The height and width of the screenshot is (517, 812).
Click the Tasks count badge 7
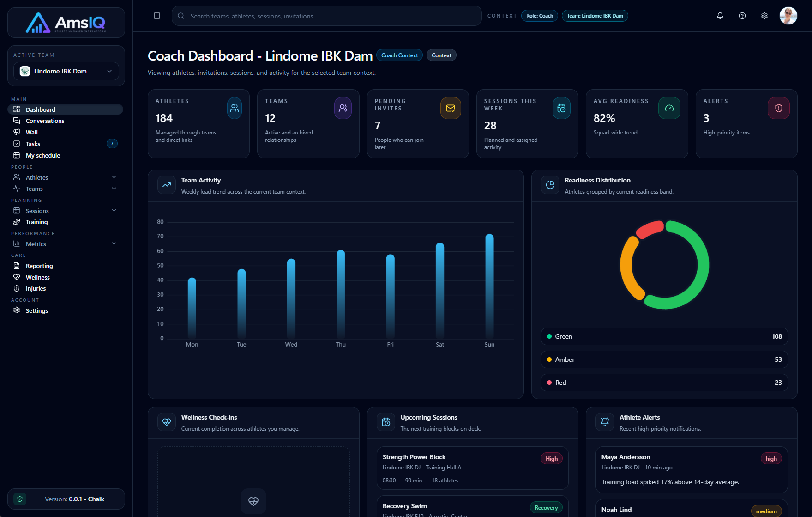112,144
